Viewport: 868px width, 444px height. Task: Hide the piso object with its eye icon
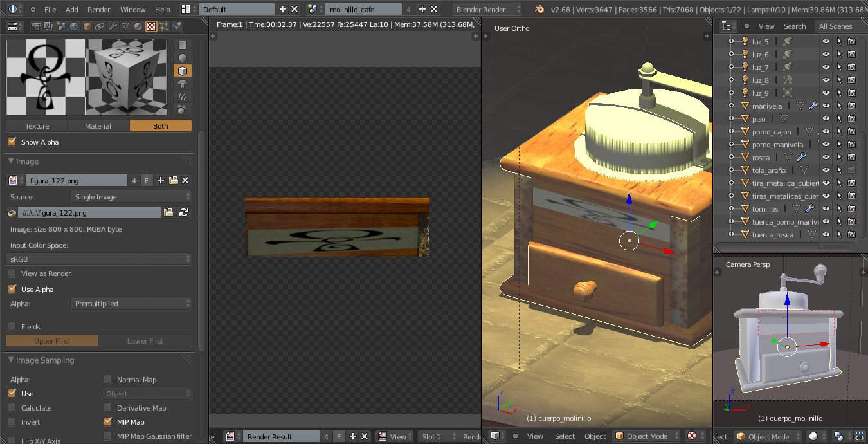click(x=826, y=119)
